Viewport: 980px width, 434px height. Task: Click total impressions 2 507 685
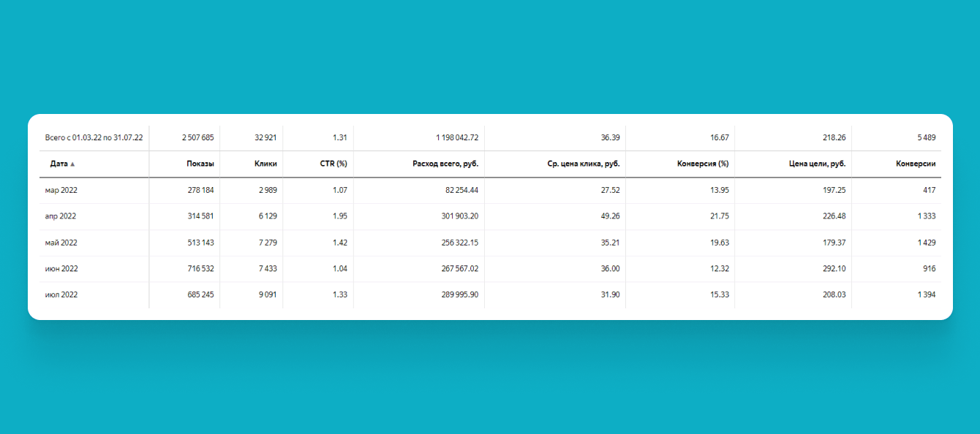pos(198,137)
